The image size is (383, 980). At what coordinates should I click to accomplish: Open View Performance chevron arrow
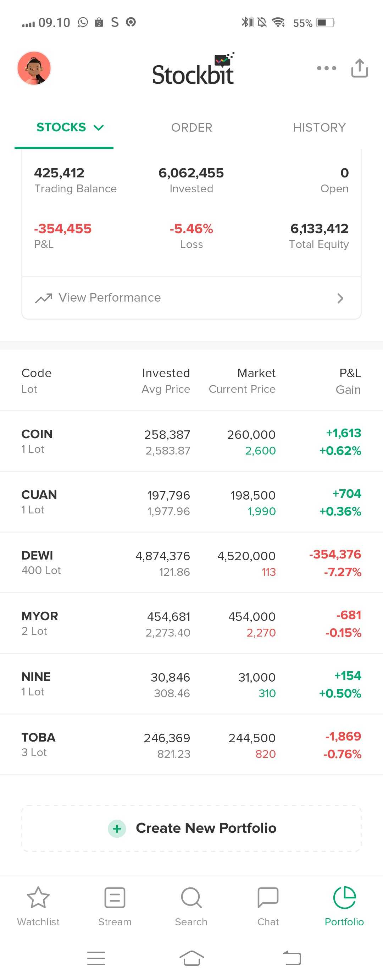(340, 298)
